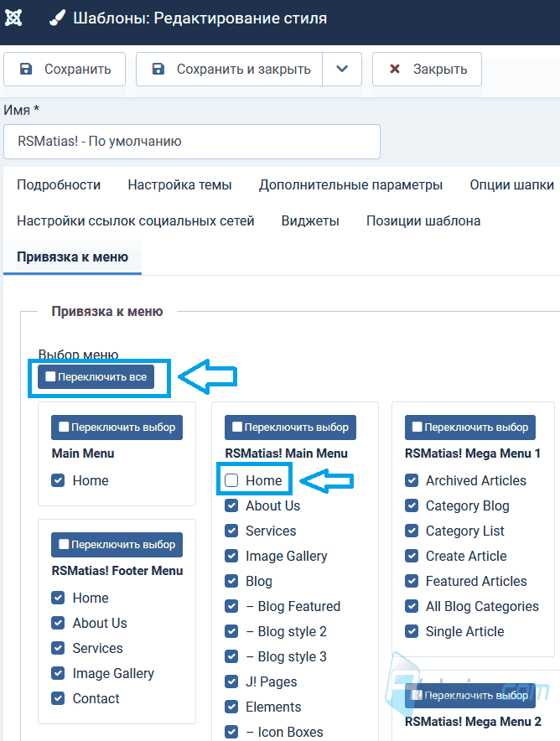Image resolution: width=560 pixels, height=741 pixels.
Task: Go to Настройки ссылок социальных сетей tab
Action: (x=136, y=220)
